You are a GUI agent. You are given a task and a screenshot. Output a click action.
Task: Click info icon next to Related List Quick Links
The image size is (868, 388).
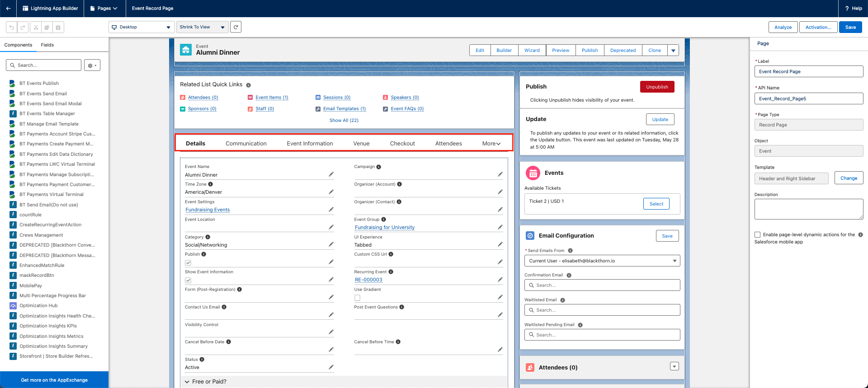coord(249,85)
